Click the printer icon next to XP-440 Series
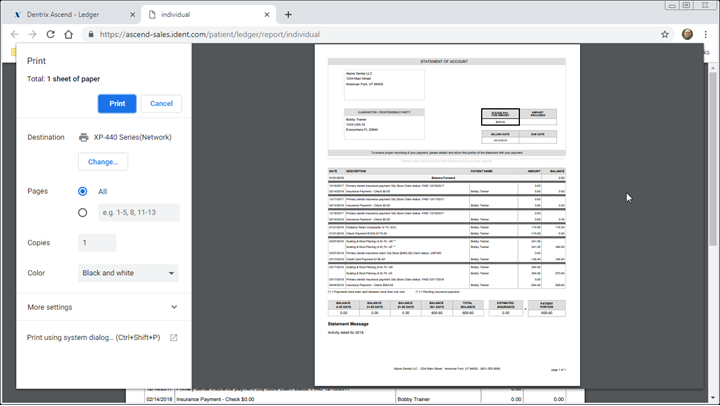720x406 pixels. 84,137
